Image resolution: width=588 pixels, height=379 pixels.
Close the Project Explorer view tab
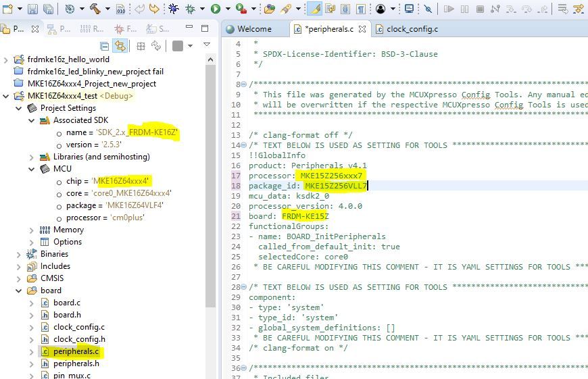35,29
